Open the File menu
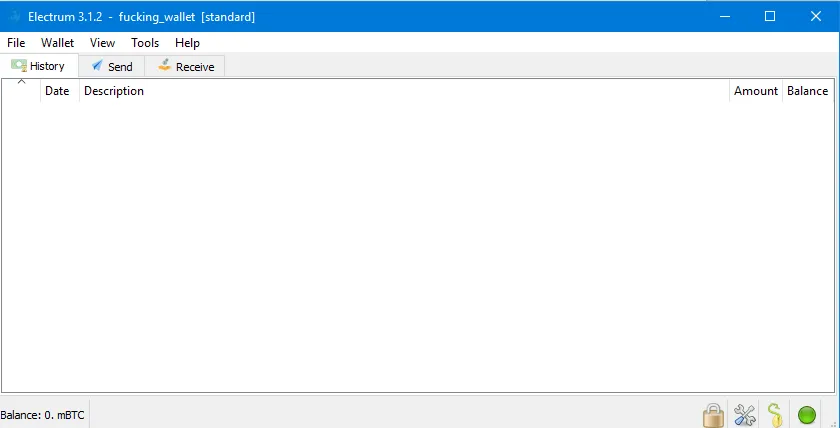This screenshot has width=840, height=428. tap(16, 43)
